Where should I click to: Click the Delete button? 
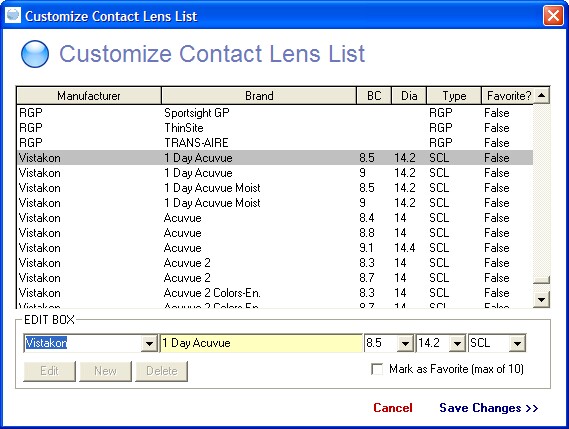click(161, 371)
